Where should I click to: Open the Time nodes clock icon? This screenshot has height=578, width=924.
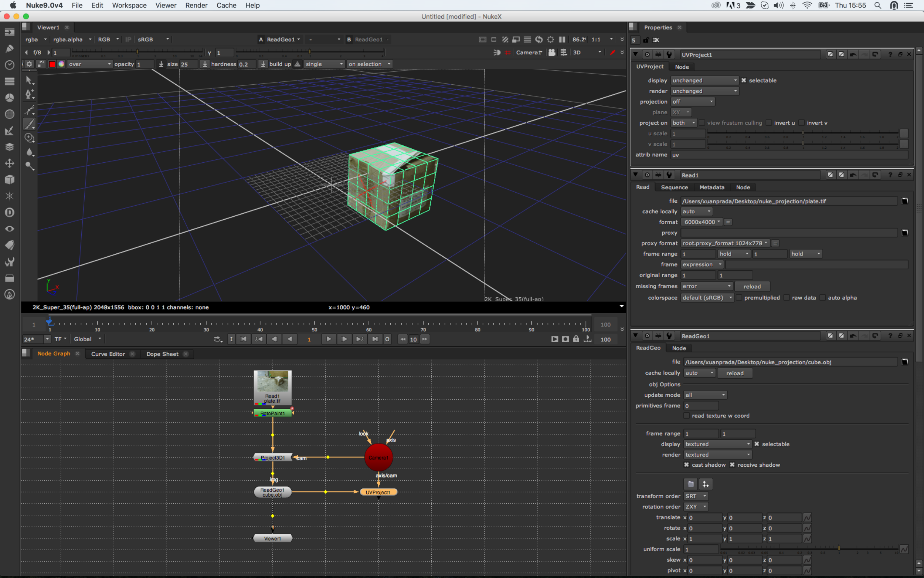10,65
